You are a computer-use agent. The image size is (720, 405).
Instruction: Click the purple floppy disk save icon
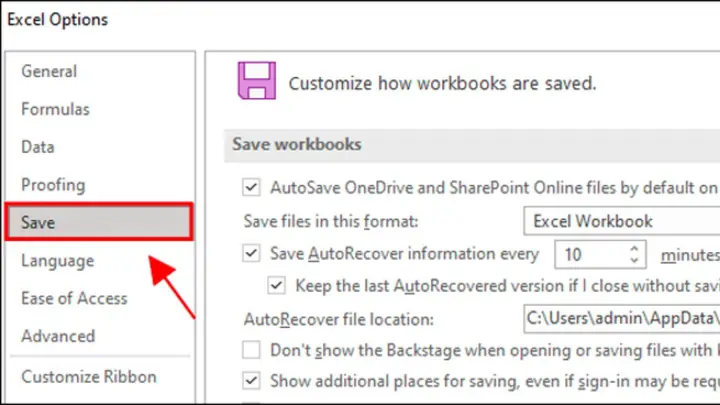[x=257, y=80]
